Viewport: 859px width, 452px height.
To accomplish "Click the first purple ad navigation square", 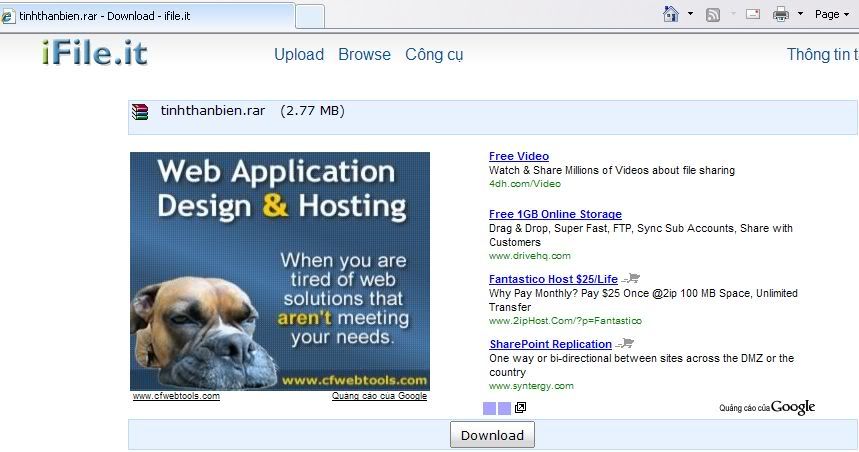I will point(489,408).
